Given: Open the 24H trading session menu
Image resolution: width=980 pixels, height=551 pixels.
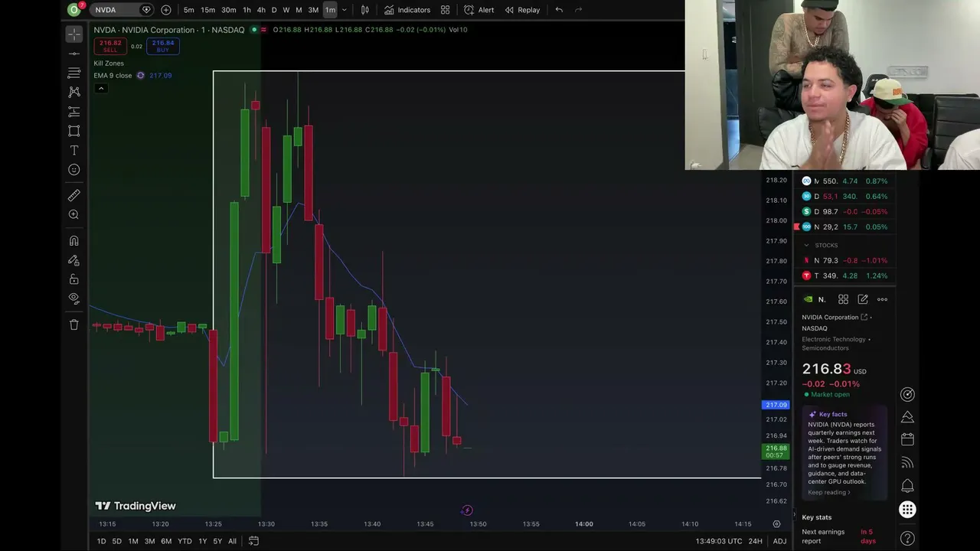Looking at the screenshot, I should pyautogui.click(x=755, y=541).
